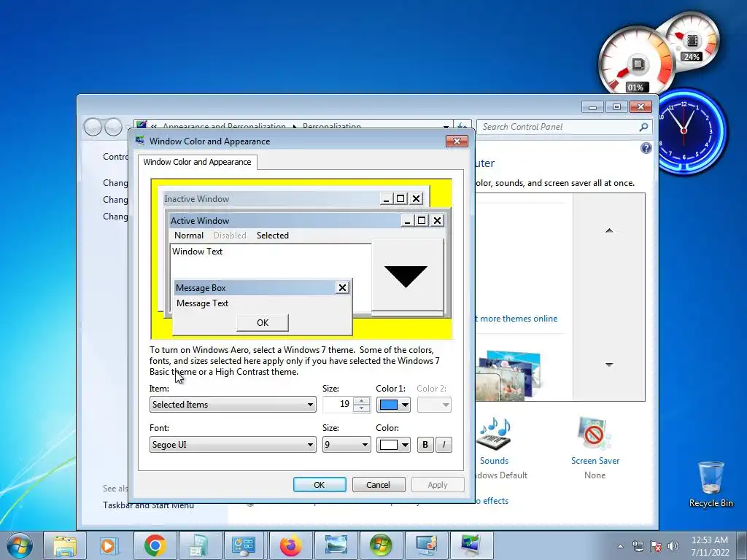Click the Forward navigation button in Control Panel
Screen dimensions: 747x560
tap(113, 127)
